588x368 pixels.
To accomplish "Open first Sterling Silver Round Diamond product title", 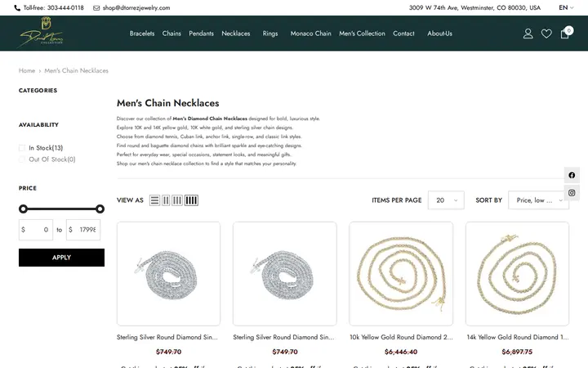I will coord(167,337).
